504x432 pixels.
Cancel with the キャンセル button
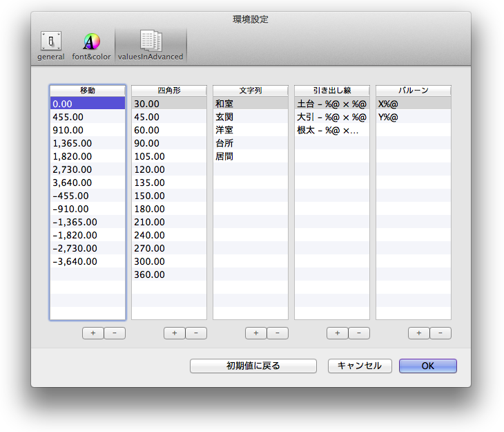point(360,366)
